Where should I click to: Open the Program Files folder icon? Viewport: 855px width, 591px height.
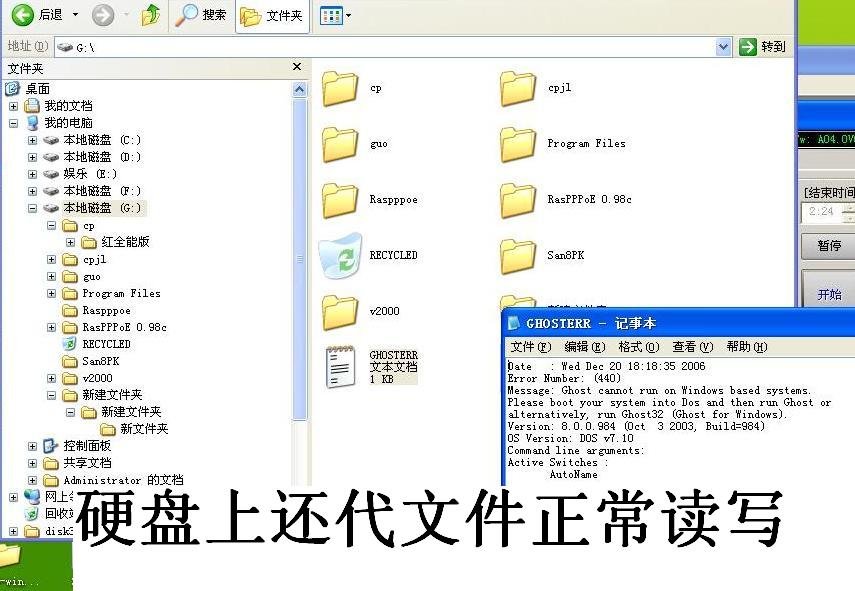point(518,143)
